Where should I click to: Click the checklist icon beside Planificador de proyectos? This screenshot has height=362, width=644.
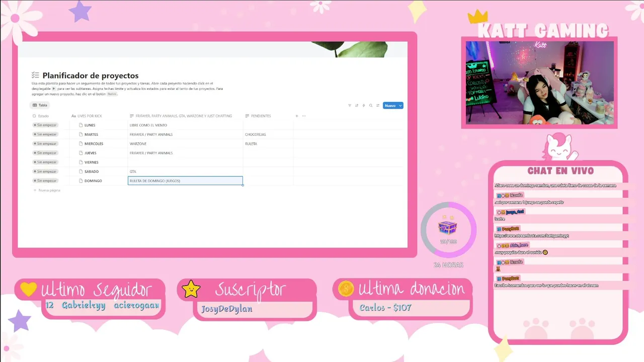[35, 75]
